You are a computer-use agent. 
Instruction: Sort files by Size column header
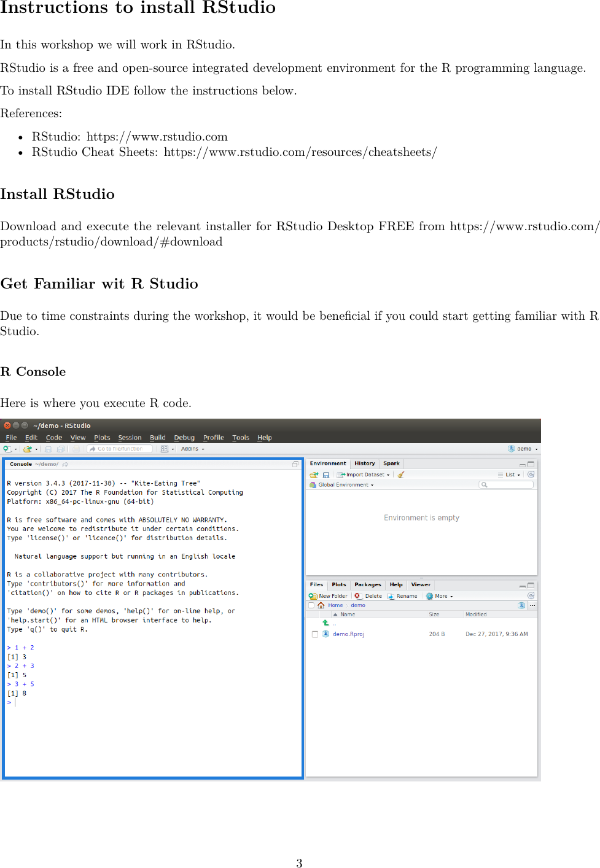434,614
